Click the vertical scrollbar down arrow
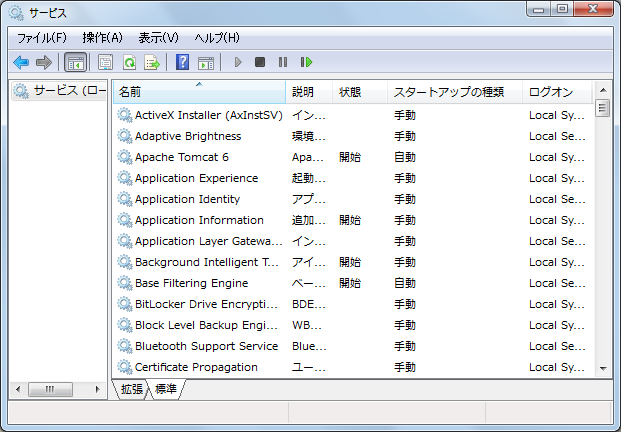 click(x=603, y=368)
